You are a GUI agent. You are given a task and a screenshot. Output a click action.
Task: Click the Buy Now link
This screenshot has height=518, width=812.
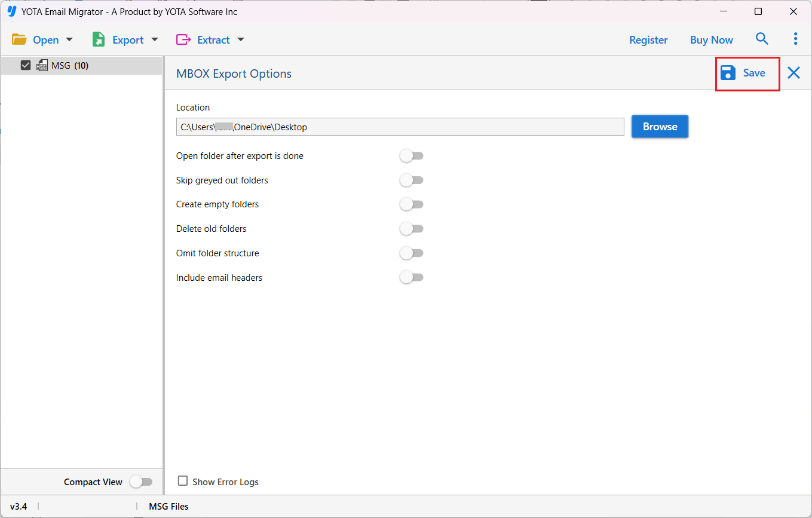click(x=711, y=40)
